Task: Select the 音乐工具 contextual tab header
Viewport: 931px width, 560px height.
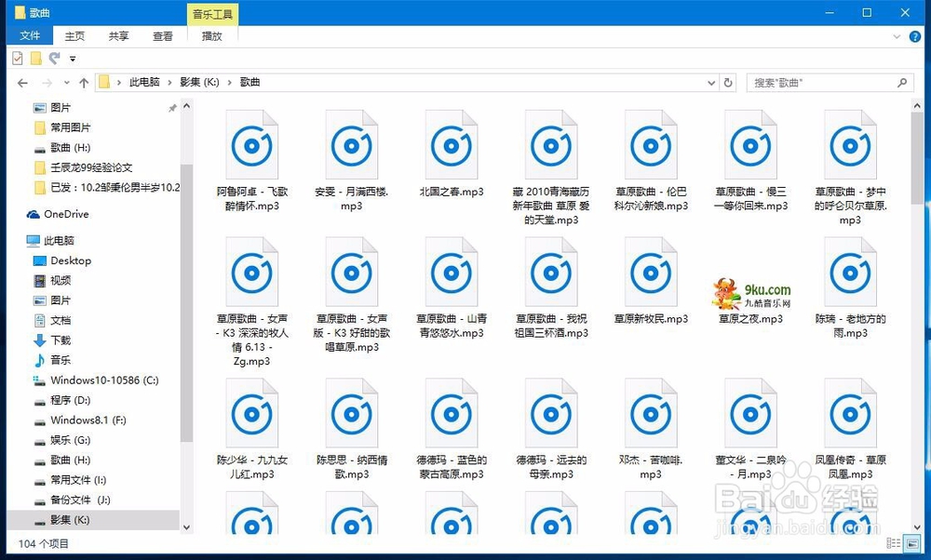Action: pos(212,14)
